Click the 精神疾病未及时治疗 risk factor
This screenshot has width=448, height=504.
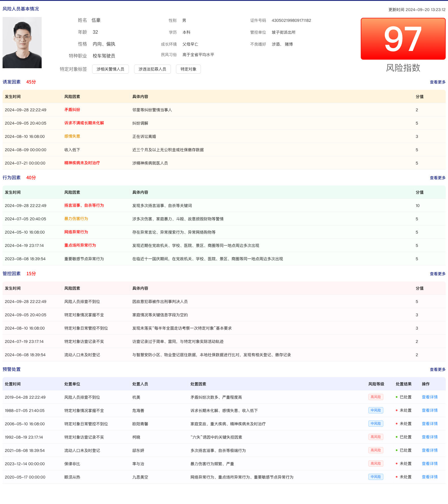coord(82,163)
